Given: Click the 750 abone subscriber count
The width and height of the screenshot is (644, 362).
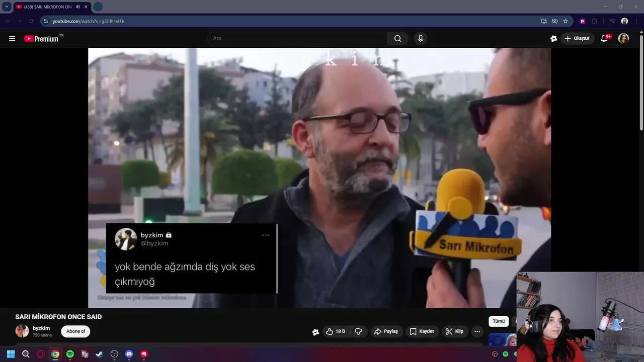Looking at the screenshot, I should (x=42, y=335).
